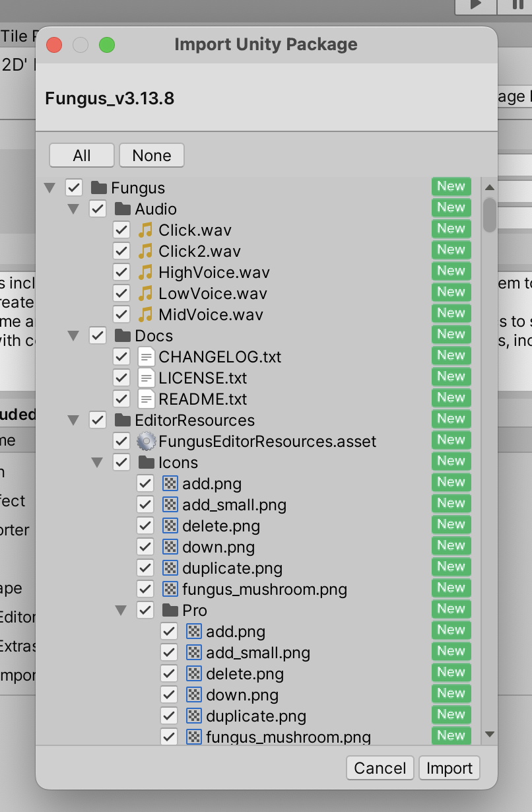Click the vertical scrollbar thumb
Screen dimensions: 532x812
point(489,215)
